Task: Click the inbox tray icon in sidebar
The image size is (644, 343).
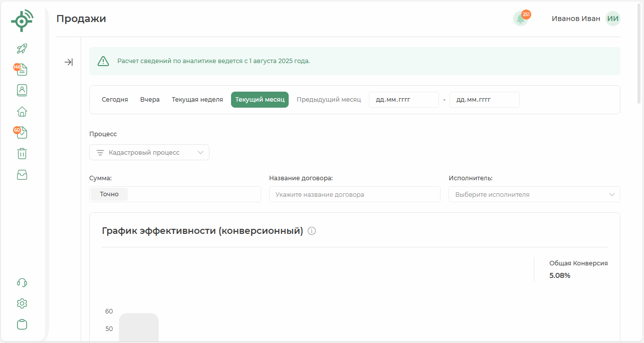Action: [x=22, y=174]
